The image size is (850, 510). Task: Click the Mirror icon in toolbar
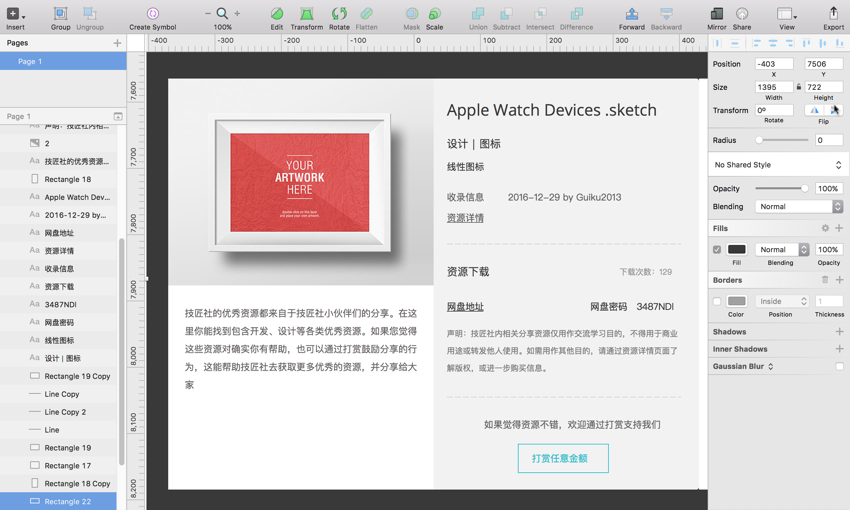coord(716,14)
